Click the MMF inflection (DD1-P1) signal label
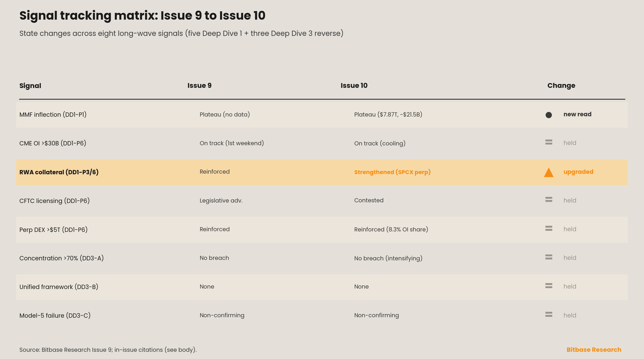 click(53, 115)
